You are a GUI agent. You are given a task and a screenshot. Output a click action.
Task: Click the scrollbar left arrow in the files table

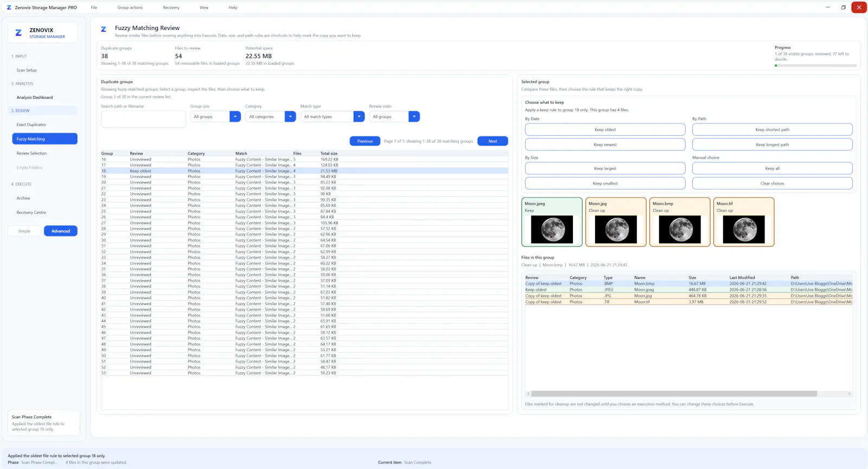(x=528, y=394)
